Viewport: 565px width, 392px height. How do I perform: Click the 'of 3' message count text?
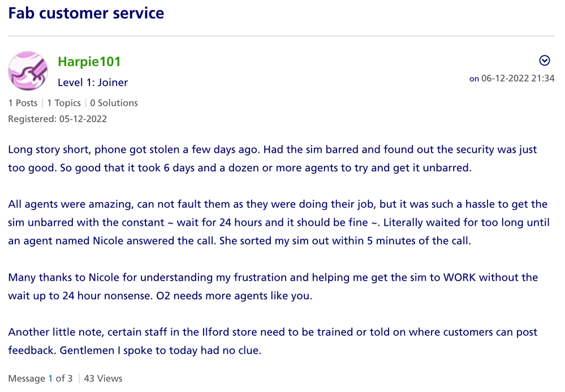pyautogui.click(x=64, y=378)
